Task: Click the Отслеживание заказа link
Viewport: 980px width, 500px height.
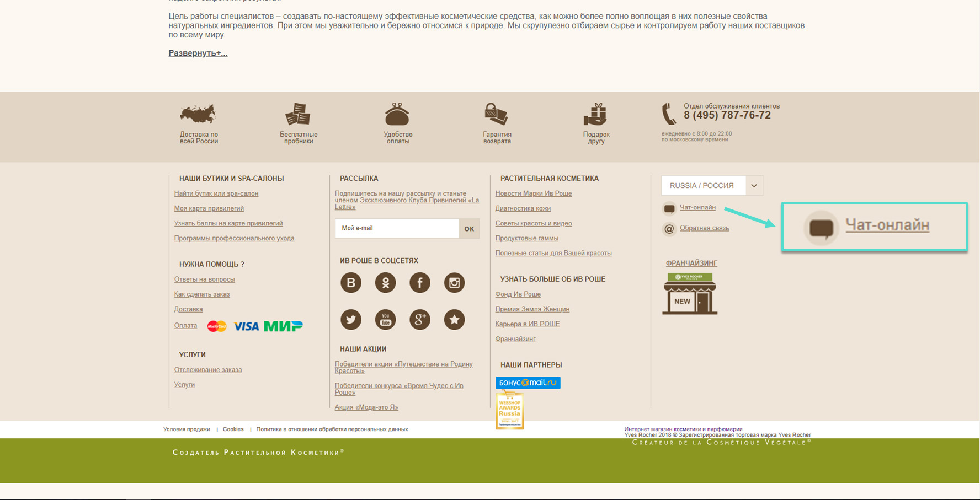Action: [x=208, y=370]
